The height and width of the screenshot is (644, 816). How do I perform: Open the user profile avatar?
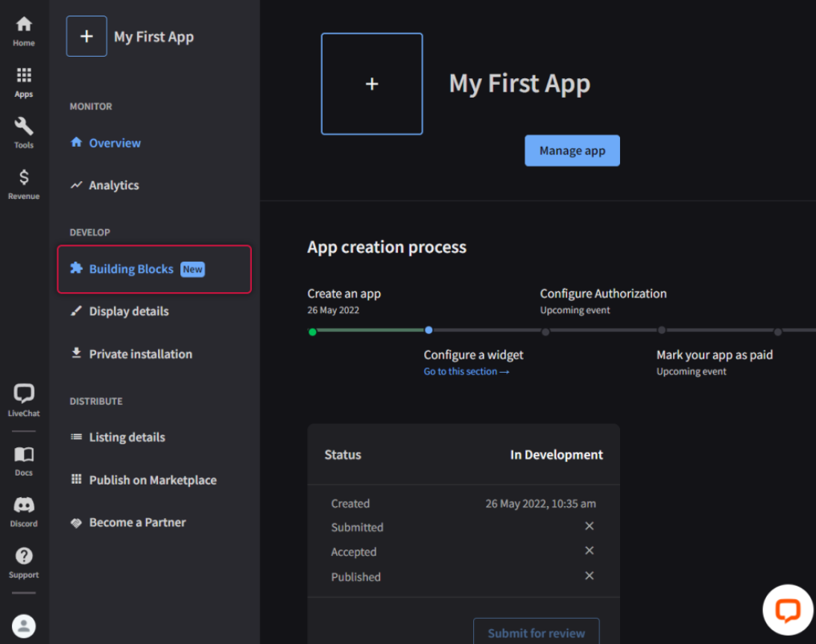tap(24, 625)
